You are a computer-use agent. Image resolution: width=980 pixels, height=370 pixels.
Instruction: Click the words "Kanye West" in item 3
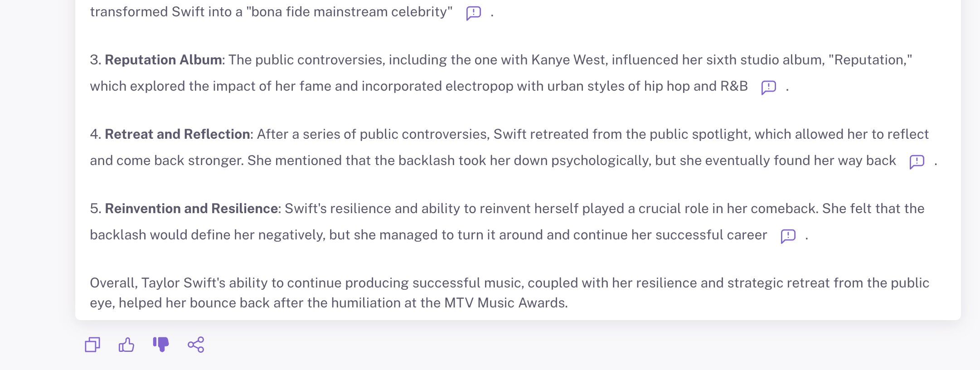tap(568, 60)
